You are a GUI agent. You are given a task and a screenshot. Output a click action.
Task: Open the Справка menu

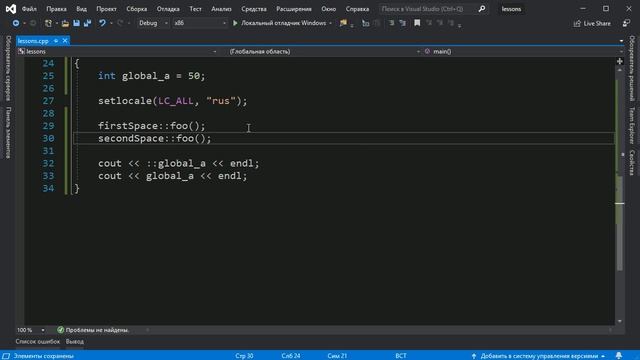click(357, 9)
